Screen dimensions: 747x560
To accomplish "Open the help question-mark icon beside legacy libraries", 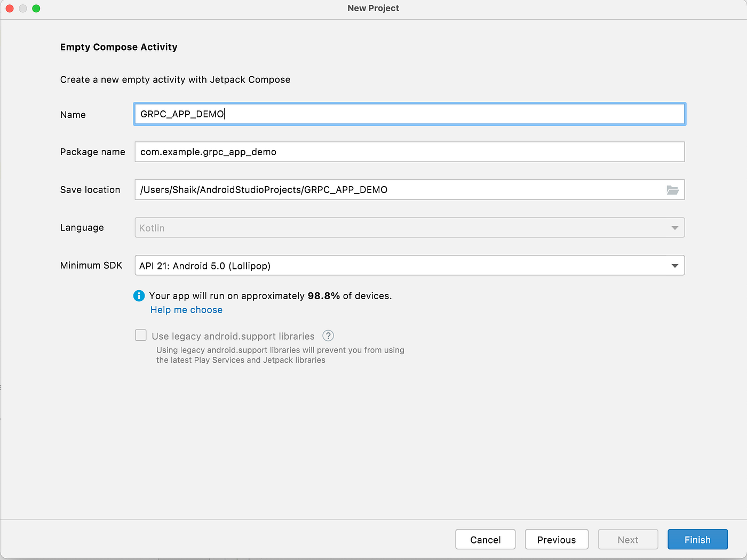I will click(x=328, y=336).
